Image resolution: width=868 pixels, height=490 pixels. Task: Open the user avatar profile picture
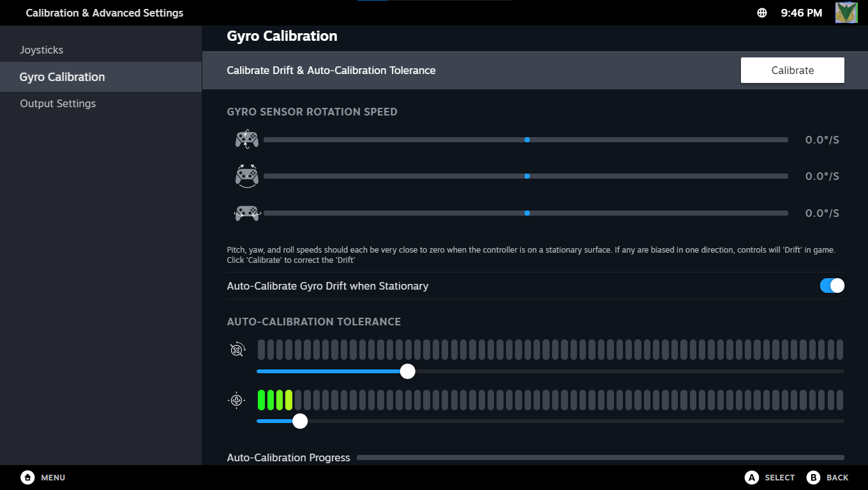click(x=846, y=13)
